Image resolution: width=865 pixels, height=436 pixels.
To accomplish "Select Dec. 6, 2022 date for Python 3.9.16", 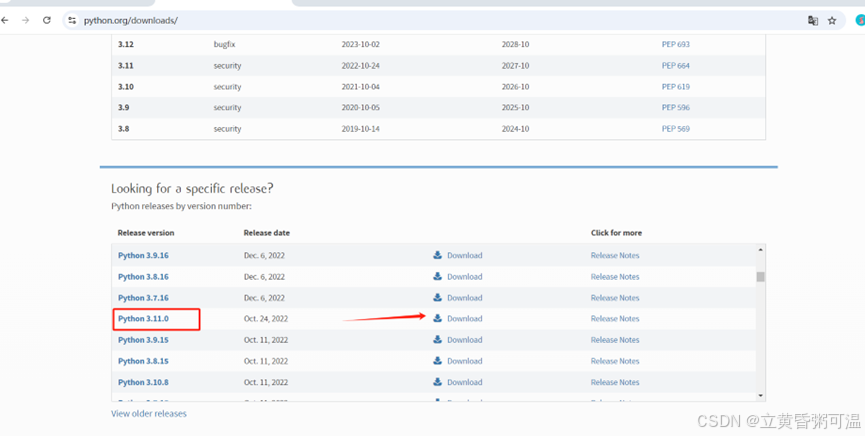I will coord(264,256).
